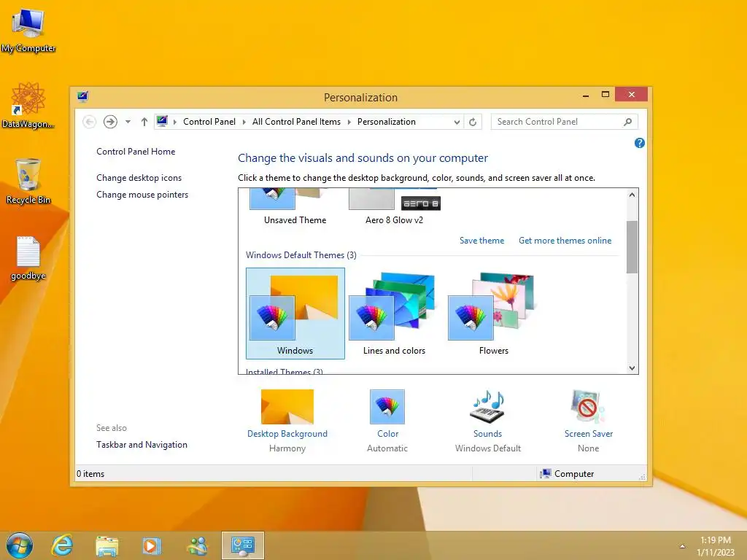Launch Internet Explorer from taskbar
The width and height of the screenshot is (747, 560).
click(62, 545)
